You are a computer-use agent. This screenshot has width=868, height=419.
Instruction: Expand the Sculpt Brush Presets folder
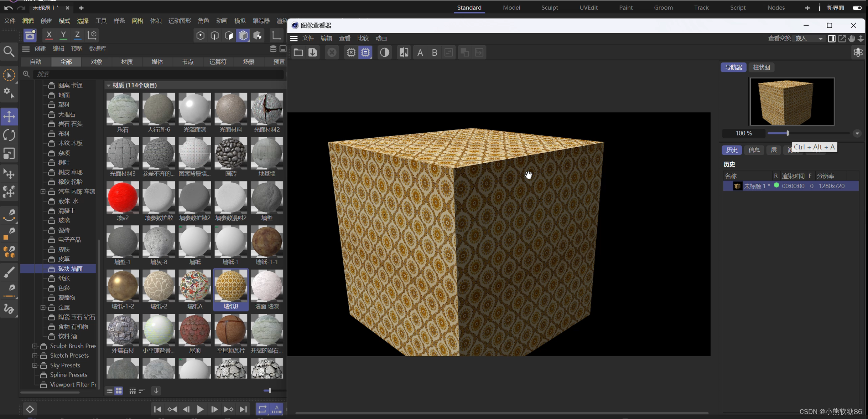35,346
